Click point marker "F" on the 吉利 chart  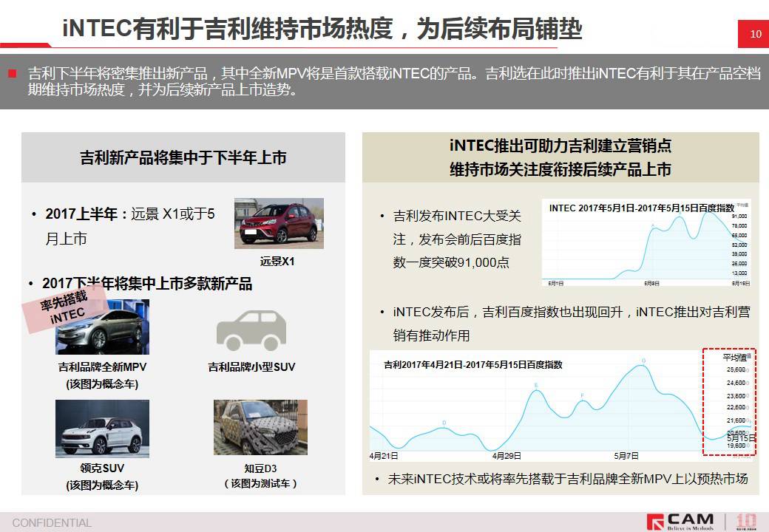[583, 395]
